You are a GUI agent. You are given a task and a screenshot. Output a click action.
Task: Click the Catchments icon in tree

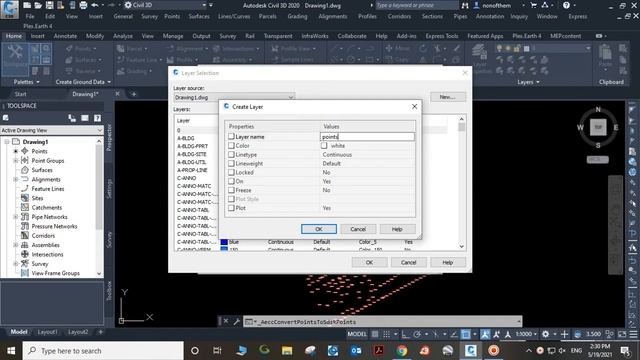pyautogui.click(x=25, y=207)
